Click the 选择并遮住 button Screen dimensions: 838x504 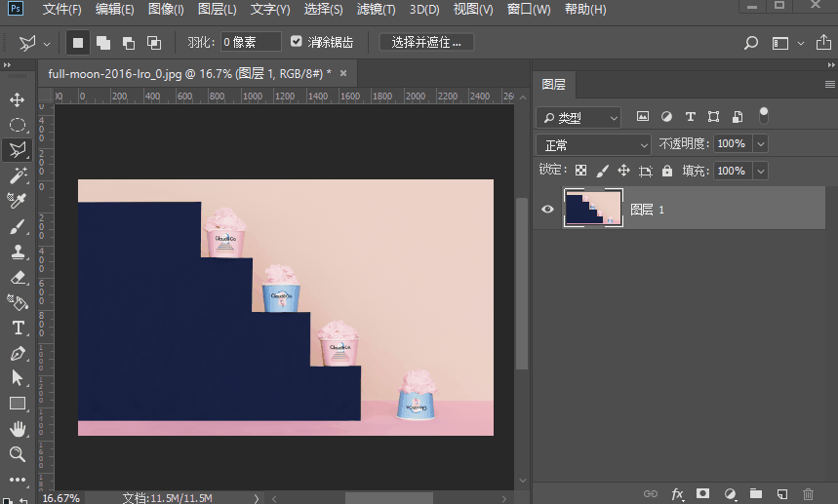tap(426, 42)
